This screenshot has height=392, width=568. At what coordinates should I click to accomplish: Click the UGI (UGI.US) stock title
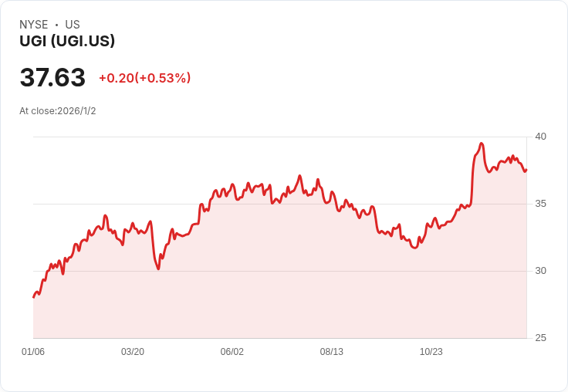pos(67,41)
